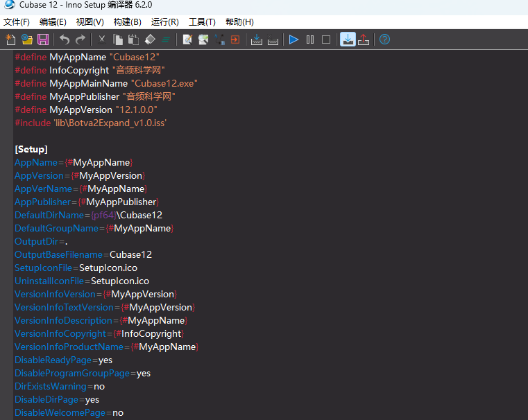Open the 帮助(H) menu
This screenshot has height=420, width=528.
(239, 22)
